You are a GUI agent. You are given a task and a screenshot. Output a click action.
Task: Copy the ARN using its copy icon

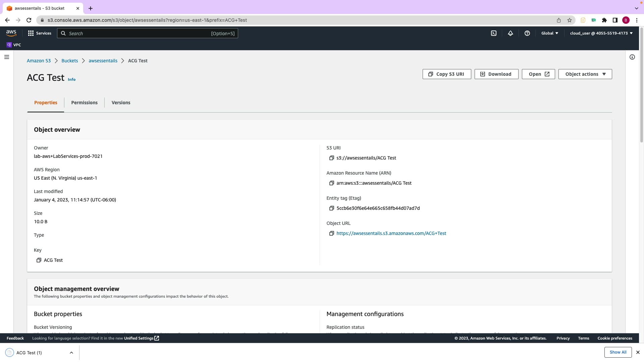pos(331,183)
